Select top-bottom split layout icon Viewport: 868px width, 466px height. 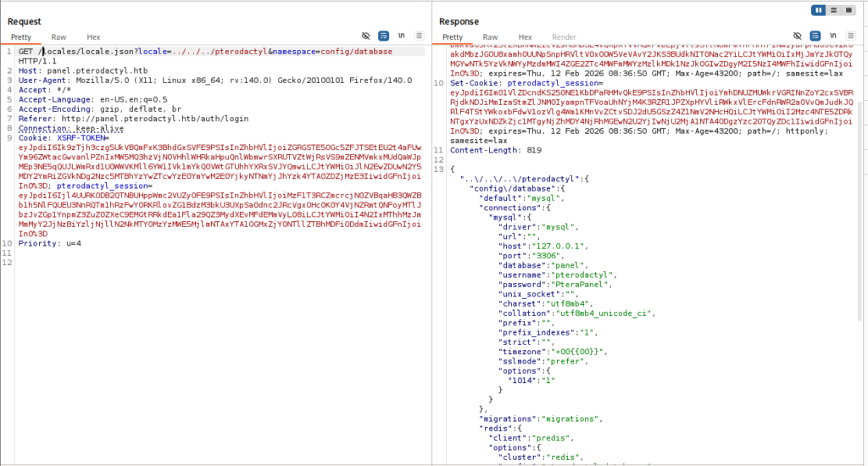(x=835, y=9)
